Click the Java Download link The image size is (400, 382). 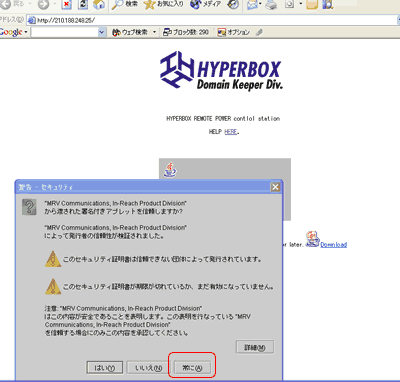click(333, 245)
